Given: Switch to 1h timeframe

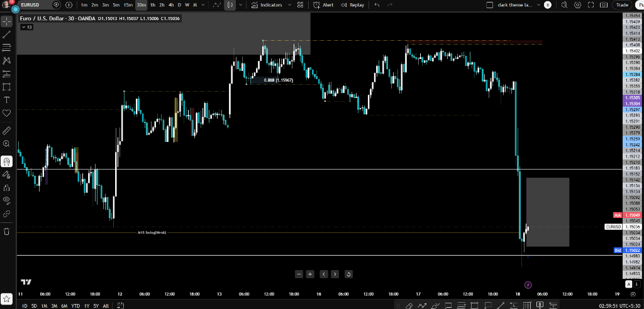Looking at the screenshot, I should (x=153, y=5).
